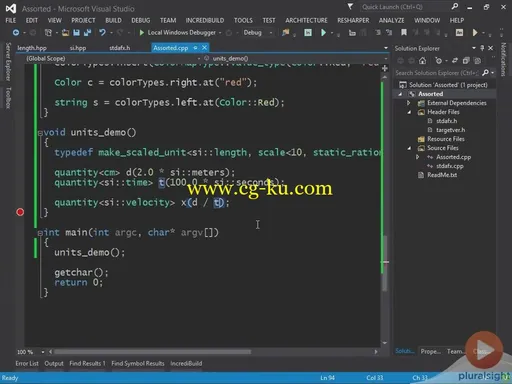The height and width of the screenshot is (384, 512).
Task: Click the split editor icon above the scrollbar
Action: (x=385, y=68)
